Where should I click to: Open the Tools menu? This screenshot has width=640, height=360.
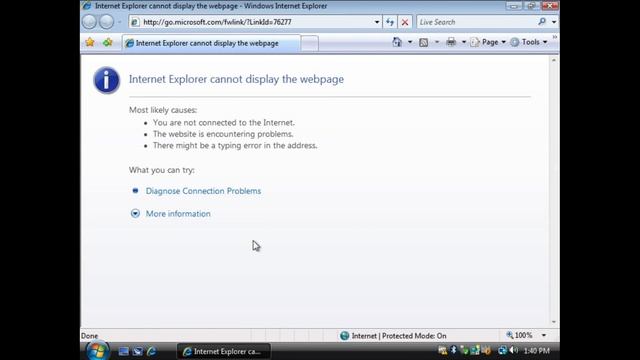tap(529, 42)
